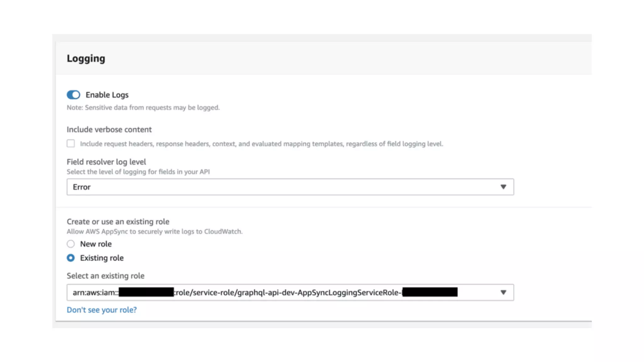The height and width of the screenshot is (362, 644).
Task: Click the arrow icon on Error dropdown
Action: 503,187
